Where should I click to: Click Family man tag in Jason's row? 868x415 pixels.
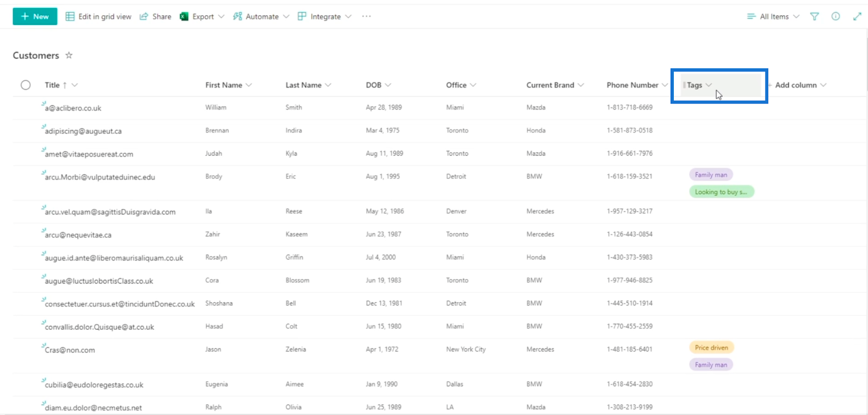click(x=711, y=365)
